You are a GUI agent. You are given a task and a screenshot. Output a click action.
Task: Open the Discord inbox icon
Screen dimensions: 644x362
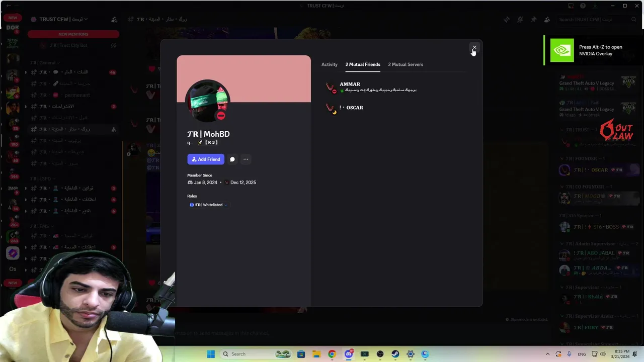click(571, 6)
